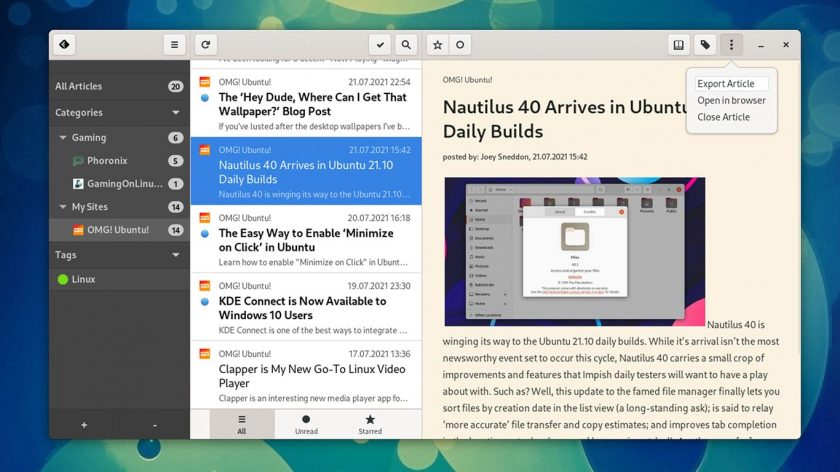The width and height of the screenshot is (840, 472).
Task: Click feed icon on KDE Connect row
Action: coord(205,286)
